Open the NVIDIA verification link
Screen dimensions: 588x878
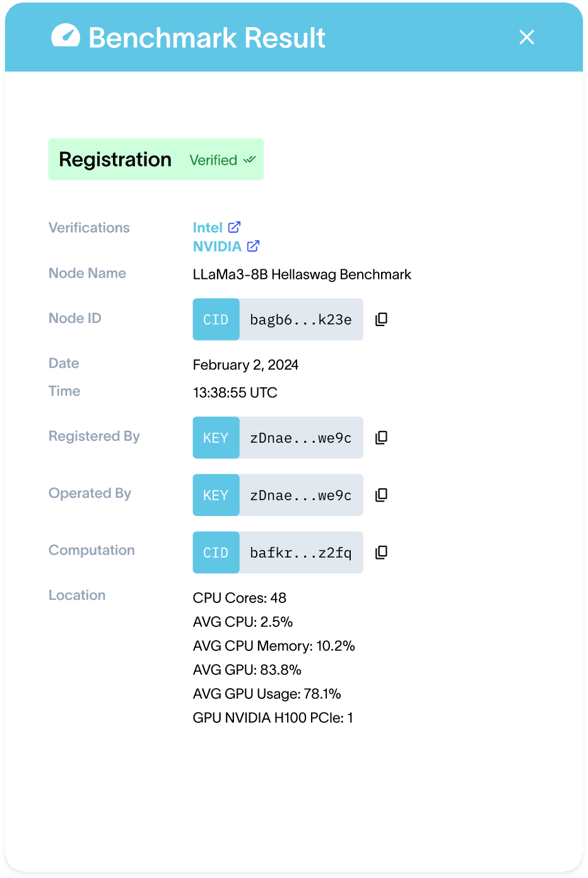217,247
